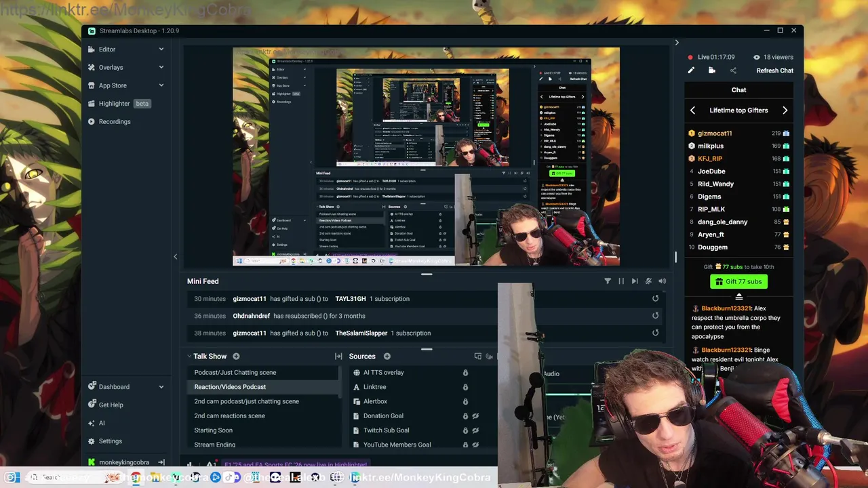Open the App Store sidebar icon
This screenshot has height=488, width=868.
(x=92, y=85)
